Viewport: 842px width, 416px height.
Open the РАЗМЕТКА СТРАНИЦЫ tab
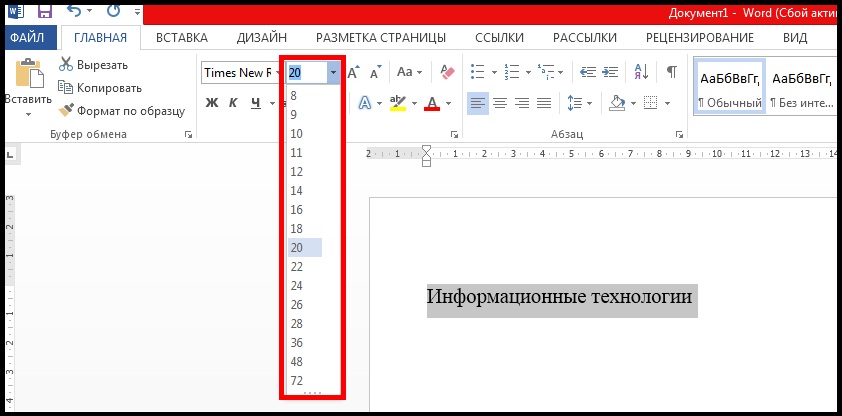[x=381, y=38]
